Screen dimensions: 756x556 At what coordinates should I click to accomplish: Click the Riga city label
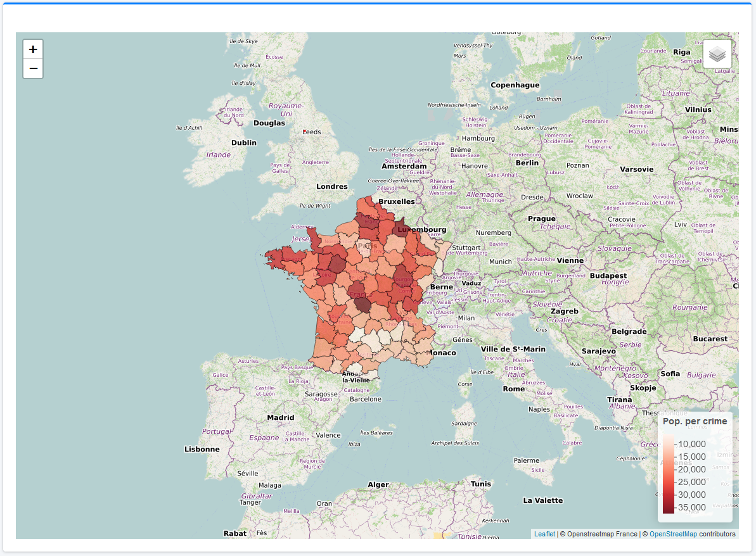pos(682,52)
